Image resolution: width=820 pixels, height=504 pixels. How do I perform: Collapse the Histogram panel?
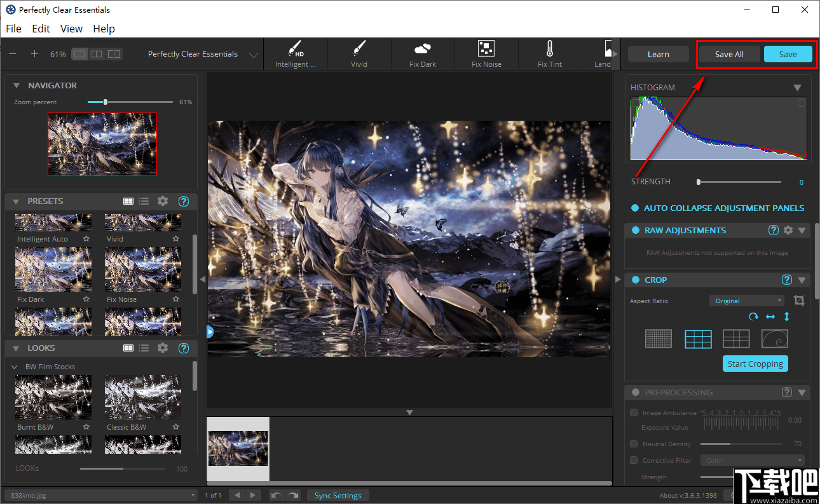point(797,88)
